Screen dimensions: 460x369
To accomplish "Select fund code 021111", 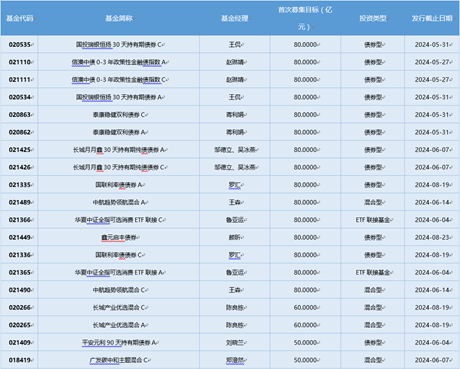I will pyautogui.click(x=20, y=80).
